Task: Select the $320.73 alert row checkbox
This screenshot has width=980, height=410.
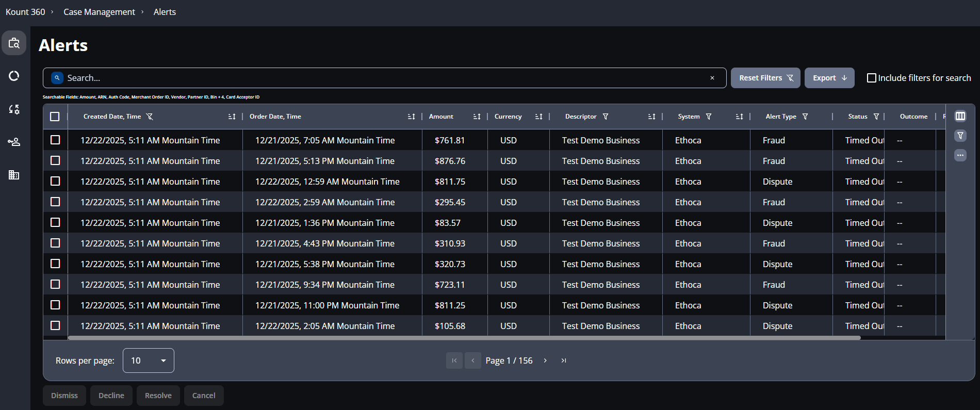Action: click(x=55, y=264)
